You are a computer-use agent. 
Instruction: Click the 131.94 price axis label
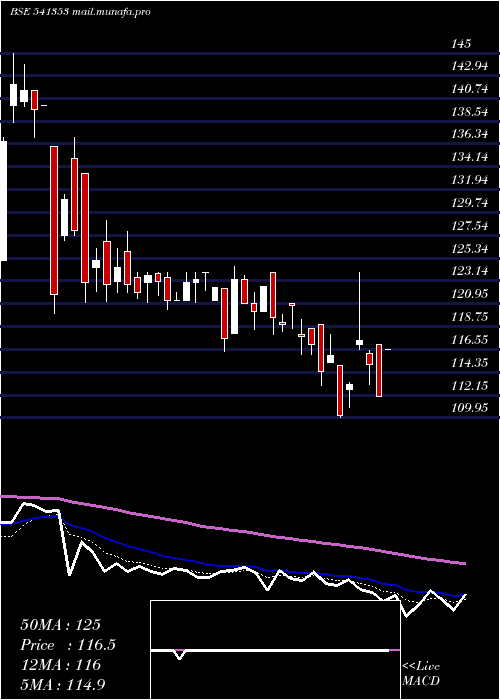coord(471,180)
